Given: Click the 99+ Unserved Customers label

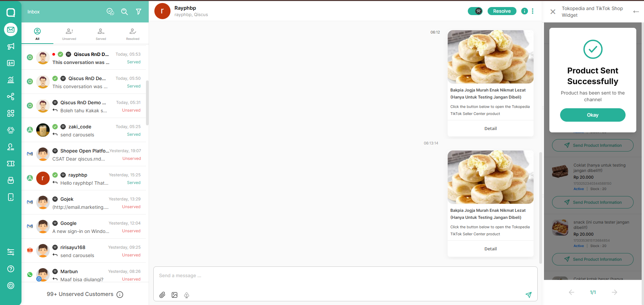Looking at the screenshot, I should point(80,294).
